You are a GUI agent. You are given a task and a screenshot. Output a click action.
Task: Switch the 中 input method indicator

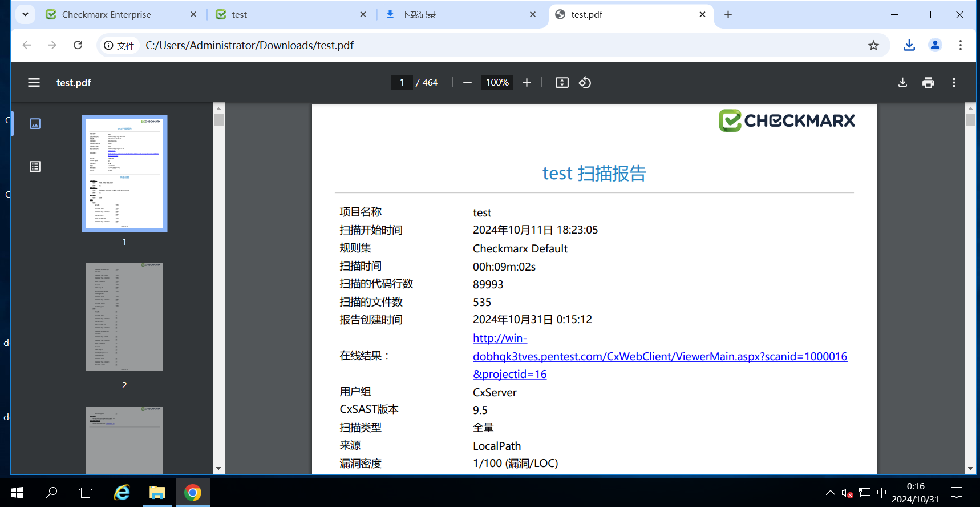tap(881, 492)
